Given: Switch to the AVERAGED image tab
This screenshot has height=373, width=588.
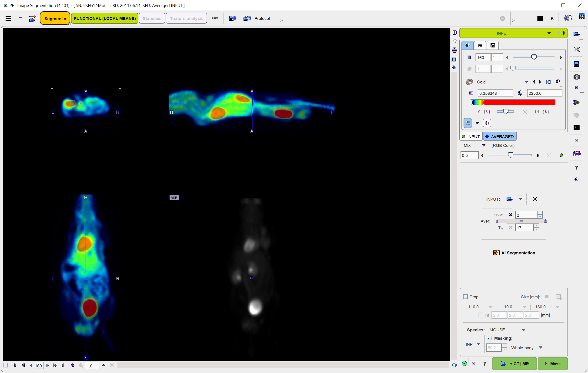Looking at the screenshot, I should pos(499,137).
